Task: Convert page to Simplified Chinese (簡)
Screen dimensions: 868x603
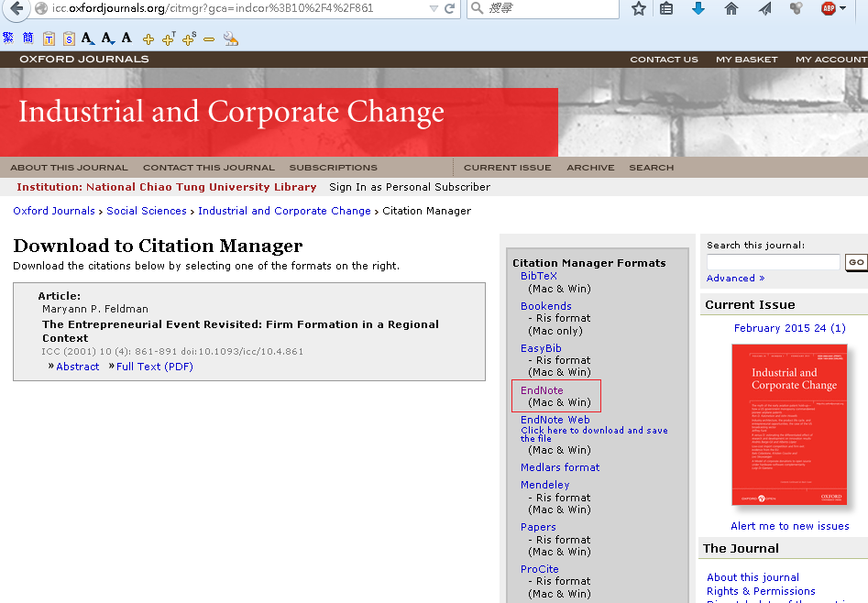Action: (28, 38)
